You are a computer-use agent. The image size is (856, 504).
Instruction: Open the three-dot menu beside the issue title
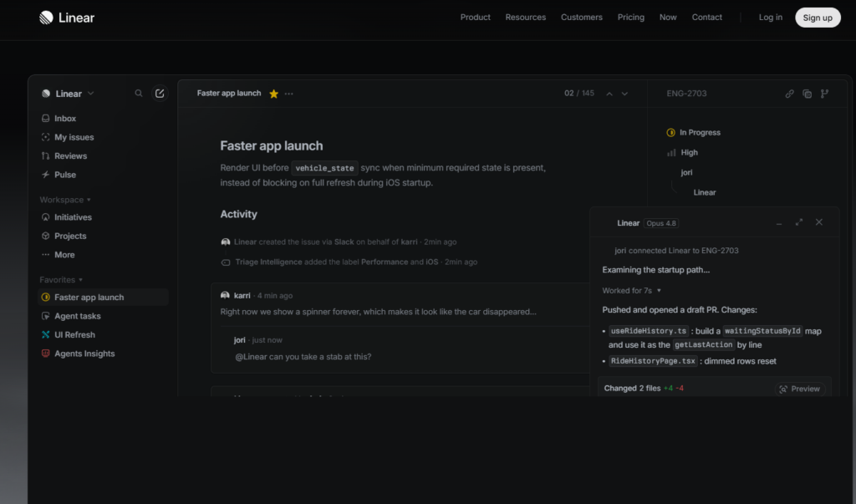click(288, 94)
